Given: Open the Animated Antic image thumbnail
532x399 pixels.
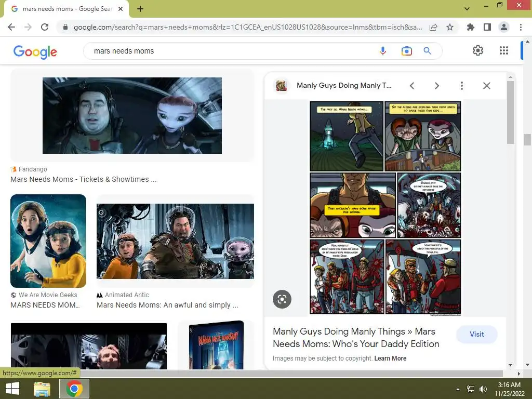Looking at the screenshot, I should [175, 241].
